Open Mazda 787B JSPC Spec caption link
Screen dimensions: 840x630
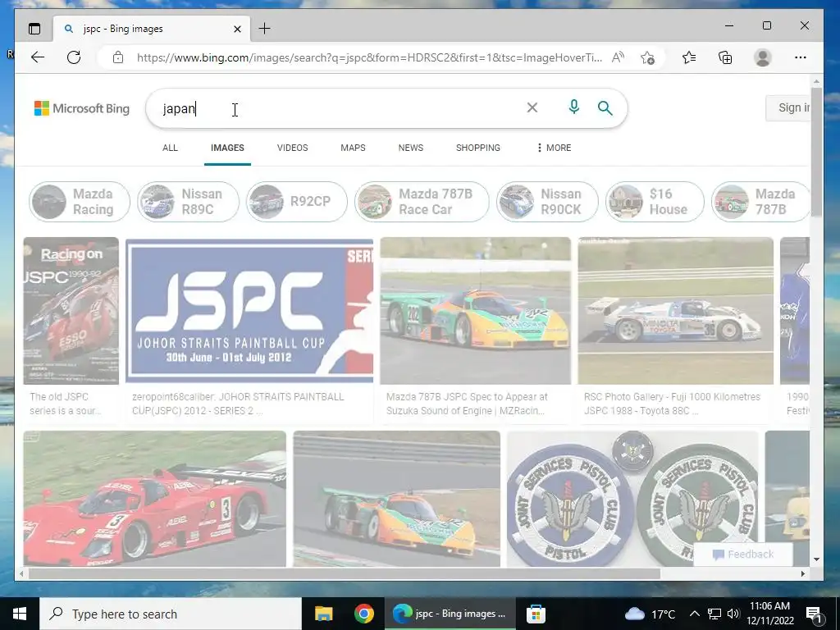[x=467, y=404]
